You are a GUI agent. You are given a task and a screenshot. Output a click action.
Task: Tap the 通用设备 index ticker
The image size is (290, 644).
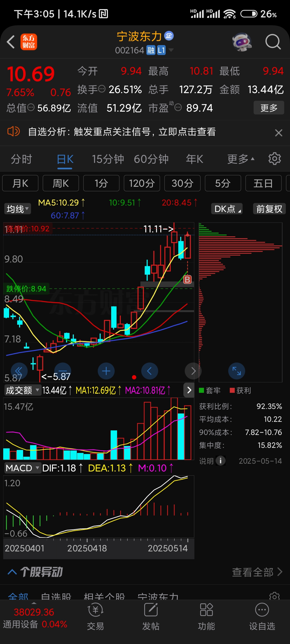[35, 618]
